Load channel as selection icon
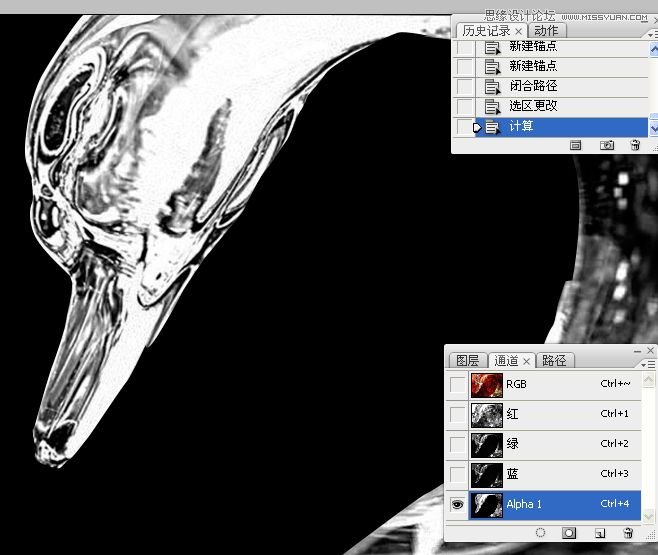Screen dimensions: 658x555 (x=540, y=533)
